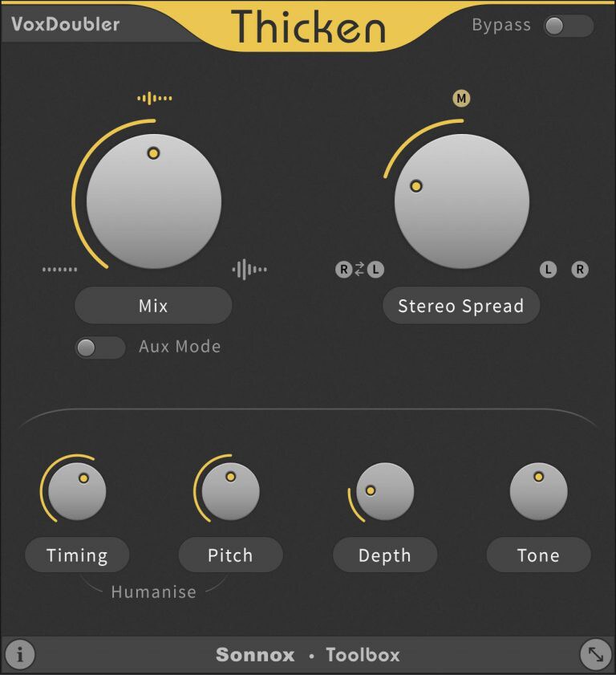Viewport: 616px width, 675px height.
Task: Click the L icon right of the Stereo Spread knob
Action: tap(548, 270)
